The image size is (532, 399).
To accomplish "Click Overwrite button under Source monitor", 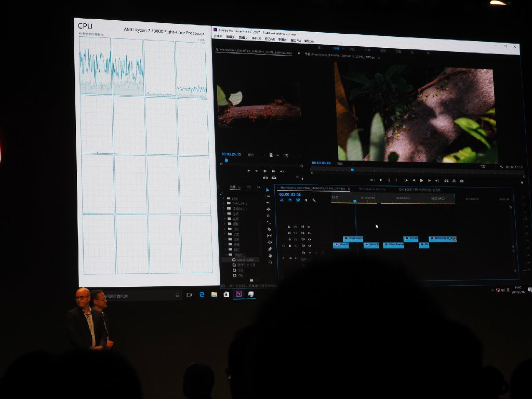I will 273,178.
